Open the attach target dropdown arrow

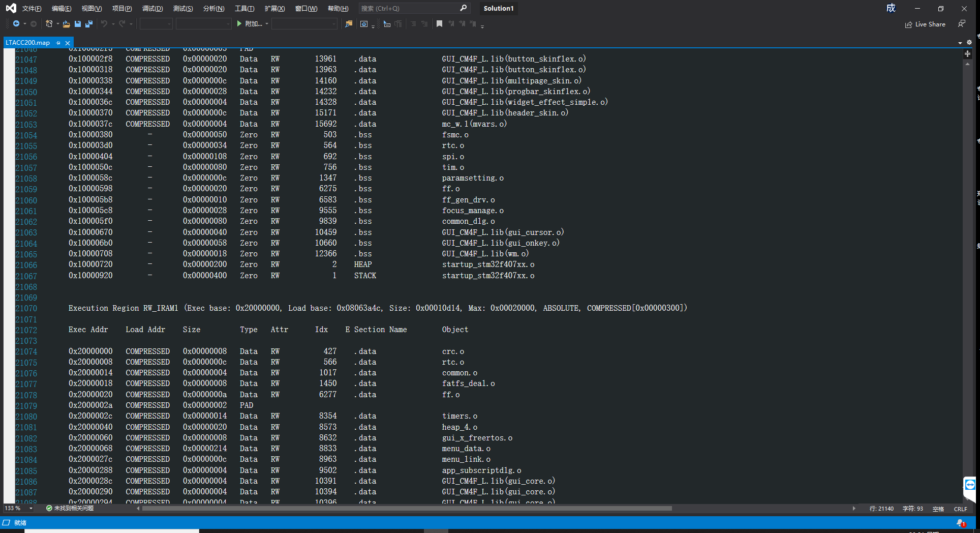click(x=267, y=24)
